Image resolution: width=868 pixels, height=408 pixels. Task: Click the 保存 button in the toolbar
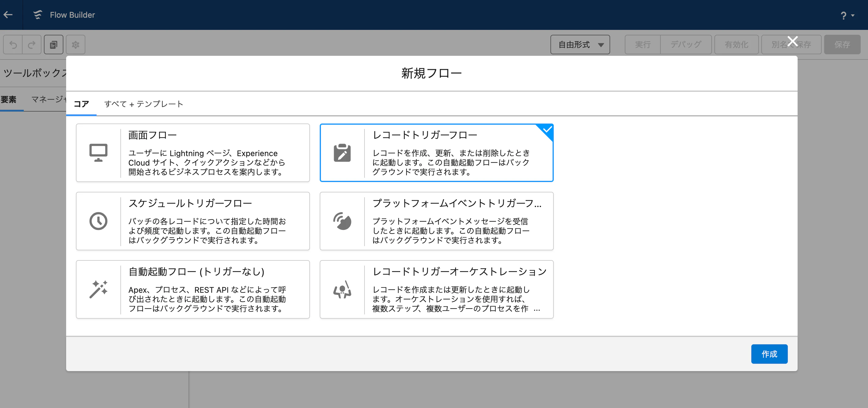click(x=842, y=45)
